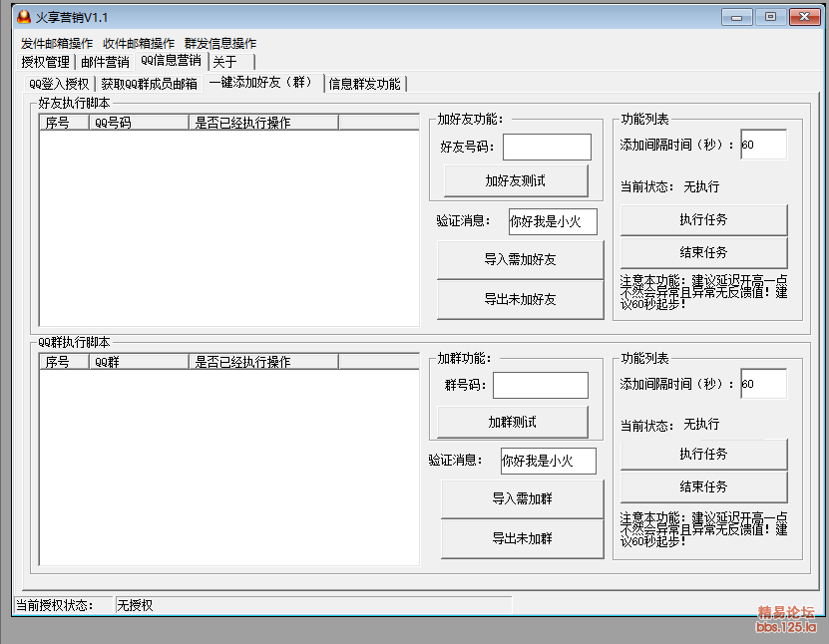
Task: Click 执行任务 in the QQ群 section
Action: coord(703,454)
